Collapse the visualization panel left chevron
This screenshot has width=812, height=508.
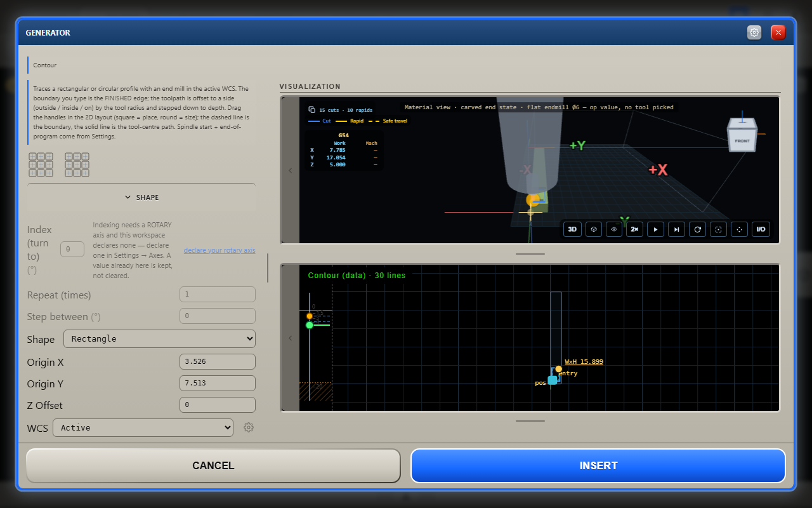point(291,170)
